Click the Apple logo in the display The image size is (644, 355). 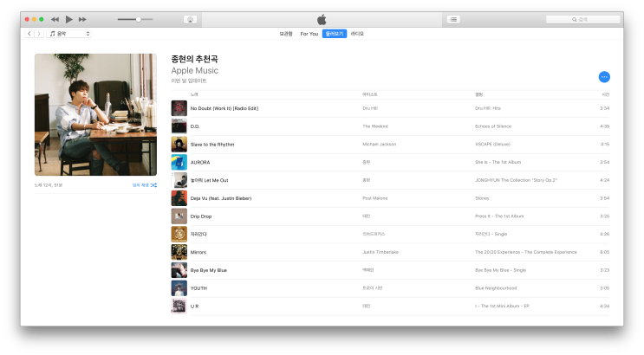(x=322, y=19)
